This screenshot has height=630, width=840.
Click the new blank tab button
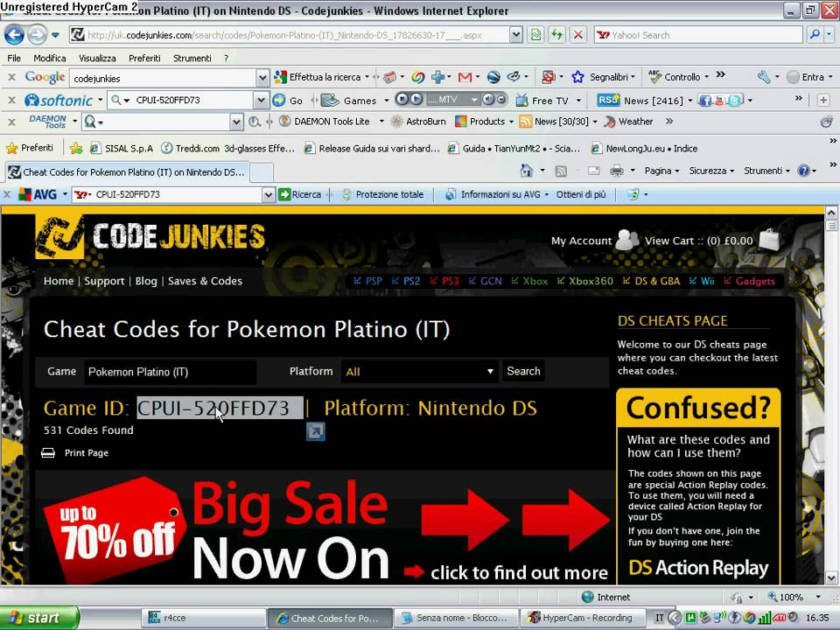tap(262, 172)
